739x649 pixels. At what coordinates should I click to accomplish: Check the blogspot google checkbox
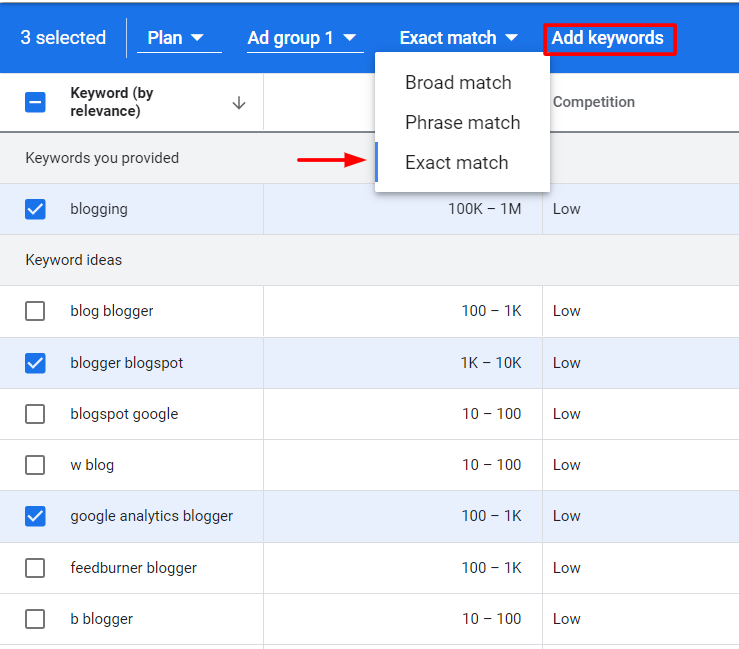click(35, 414)
